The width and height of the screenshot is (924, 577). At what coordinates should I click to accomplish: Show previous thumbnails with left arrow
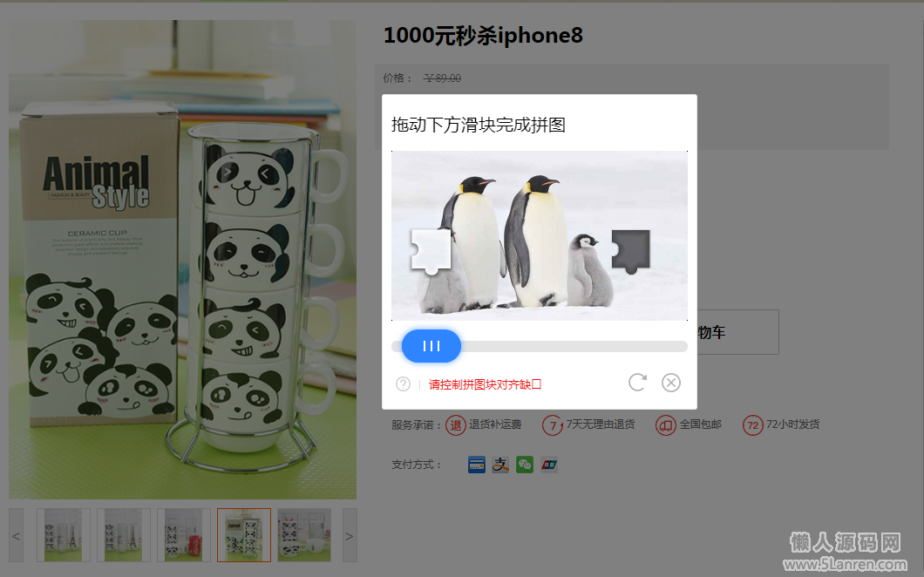click(x=16, y=535)
